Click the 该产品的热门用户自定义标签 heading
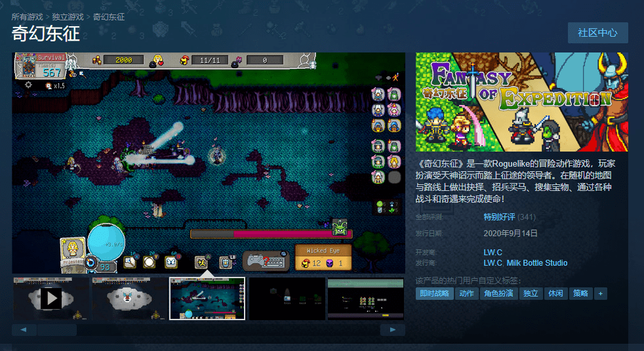This screenshot has width=644, height=351. click(x=468, y=281)
